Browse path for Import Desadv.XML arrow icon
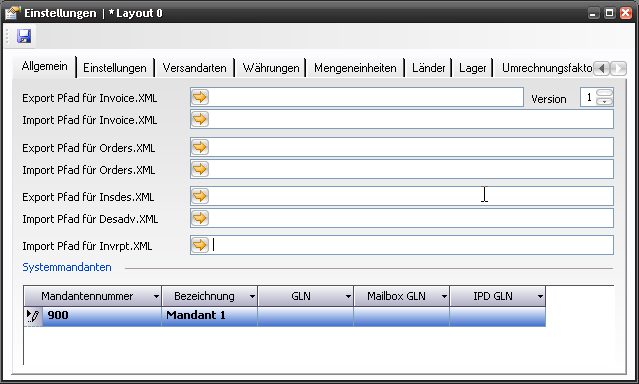Viewport: 639px width, 384px height. pyautogui.click(x=200, y=218)
